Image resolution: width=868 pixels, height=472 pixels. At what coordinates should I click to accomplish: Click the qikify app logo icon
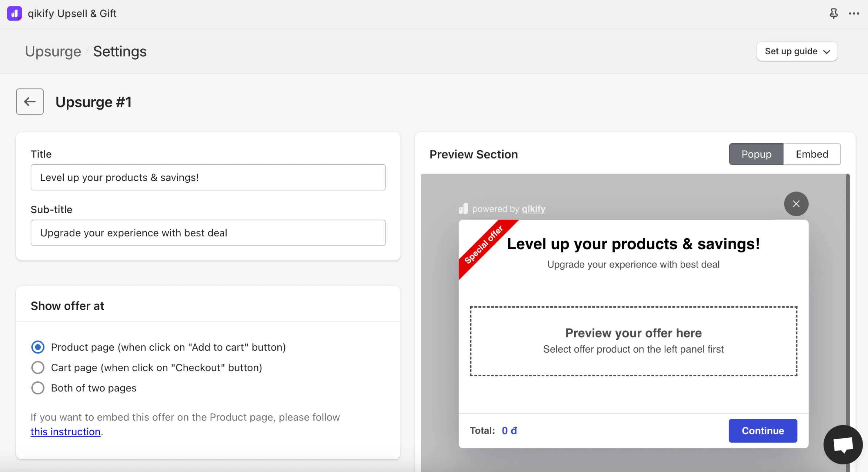(x=15, y=13)
